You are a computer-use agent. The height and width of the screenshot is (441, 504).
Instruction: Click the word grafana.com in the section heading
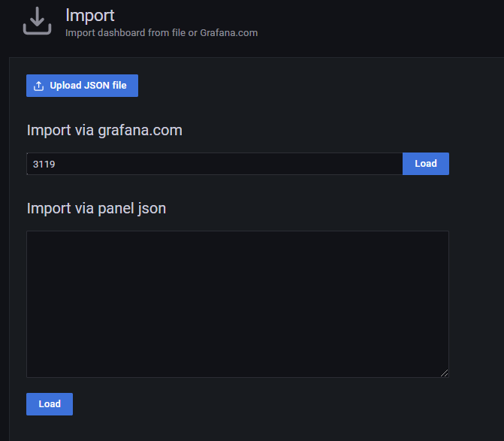click(x=140, y=130)
